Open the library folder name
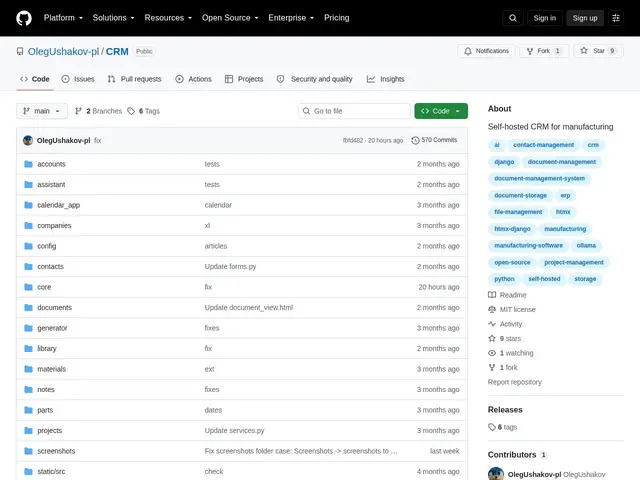The image size is (640, 480). click(47, 349)
